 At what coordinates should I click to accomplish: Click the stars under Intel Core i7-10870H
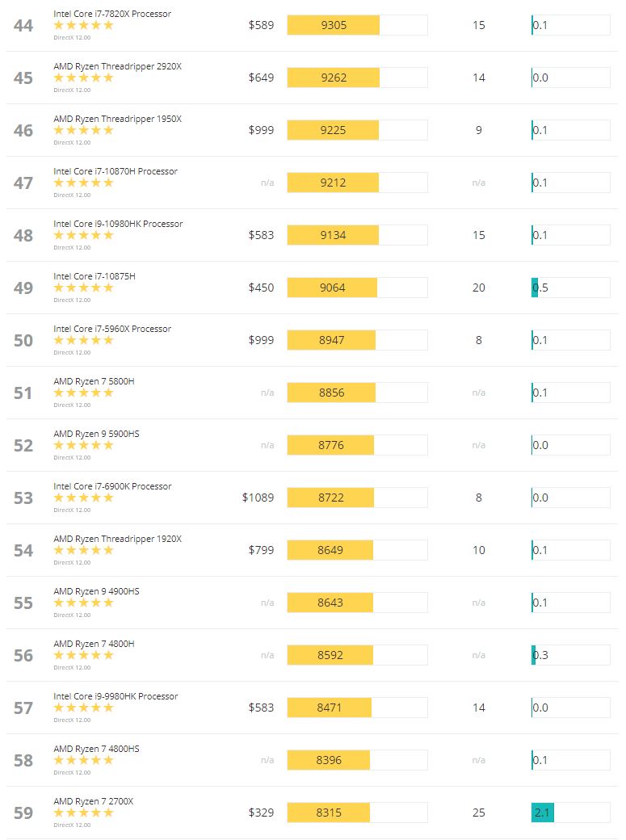(84, 183)
